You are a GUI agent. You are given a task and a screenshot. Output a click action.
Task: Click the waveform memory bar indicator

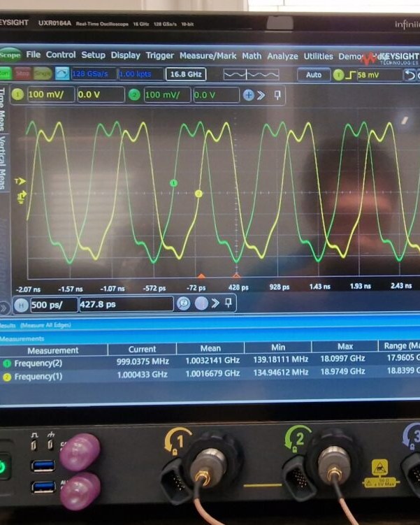(x=252, y=75)
